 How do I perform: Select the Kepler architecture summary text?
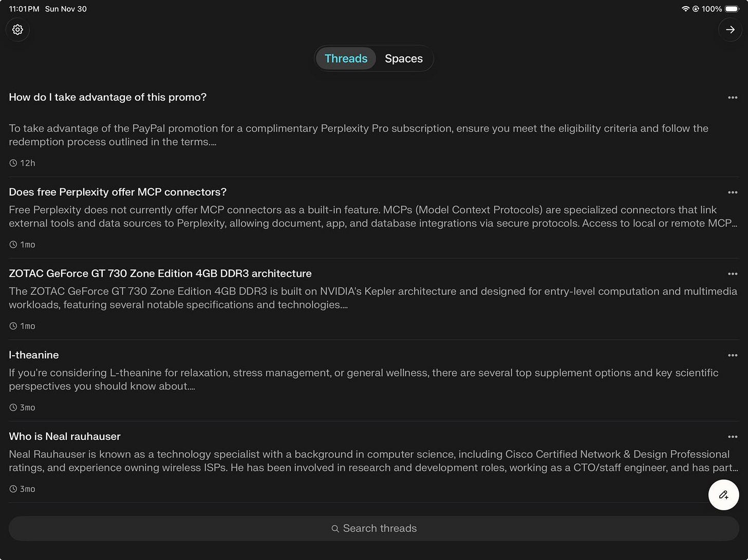coord(373,298)
